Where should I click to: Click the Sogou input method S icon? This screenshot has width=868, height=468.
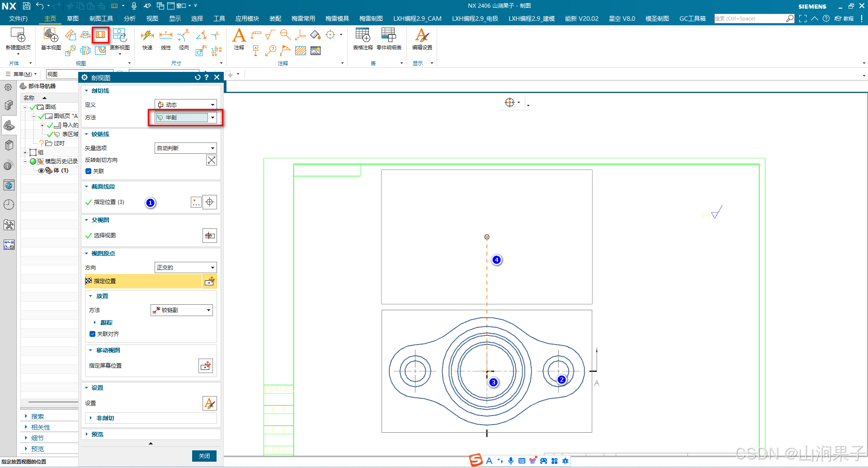[x=476, y=460]
